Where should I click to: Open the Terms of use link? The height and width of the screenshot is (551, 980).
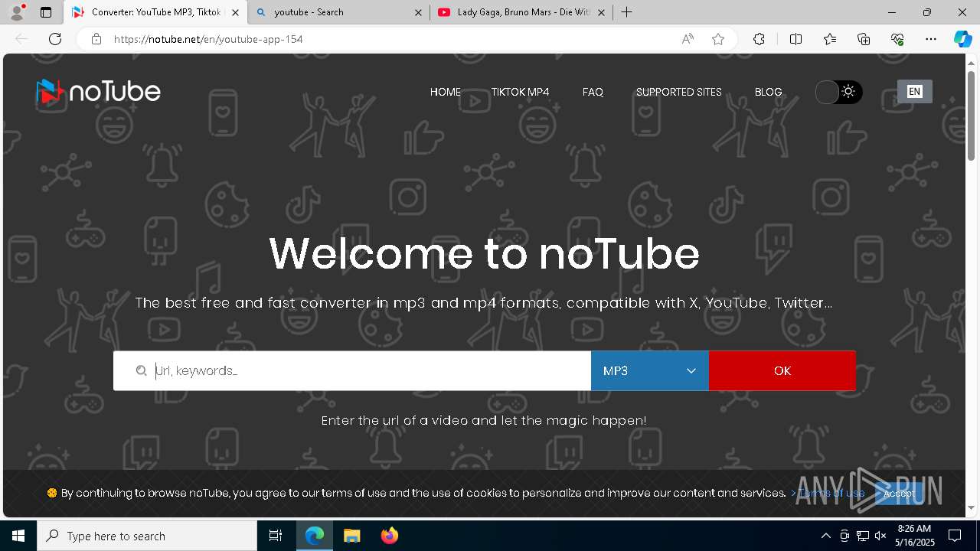[831, 494]
